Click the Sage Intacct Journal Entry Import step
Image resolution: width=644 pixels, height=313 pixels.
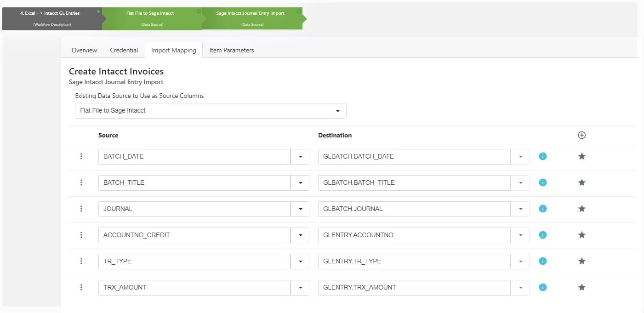250,17
